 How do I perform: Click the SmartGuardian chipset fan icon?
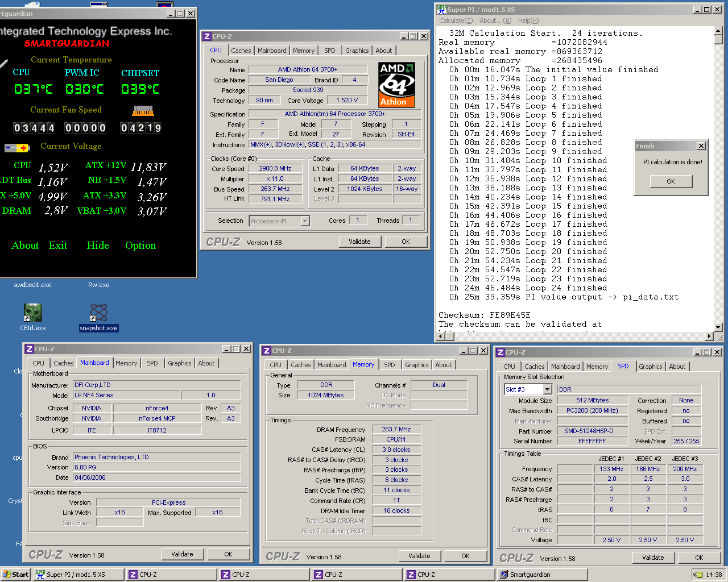143,110
